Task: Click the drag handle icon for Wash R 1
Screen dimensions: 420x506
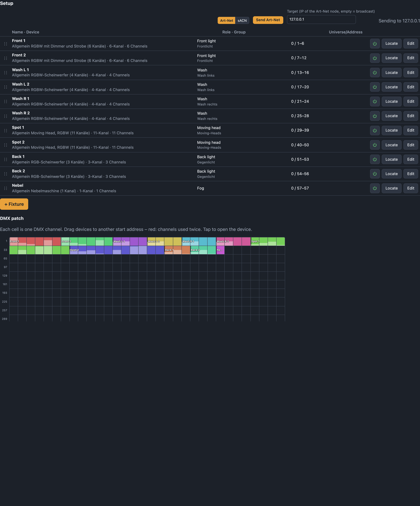Action: [x=5, y=101]
